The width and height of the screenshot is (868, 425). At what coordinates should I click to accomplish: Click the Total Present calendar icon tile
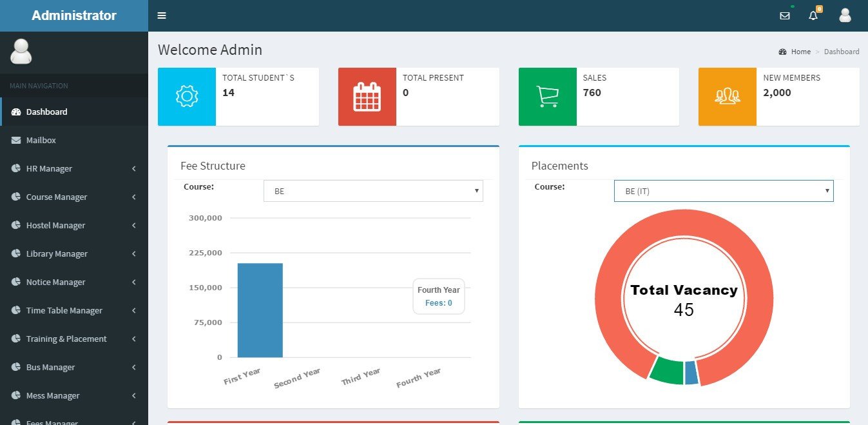pyautogui.click(x=367, y=97)
